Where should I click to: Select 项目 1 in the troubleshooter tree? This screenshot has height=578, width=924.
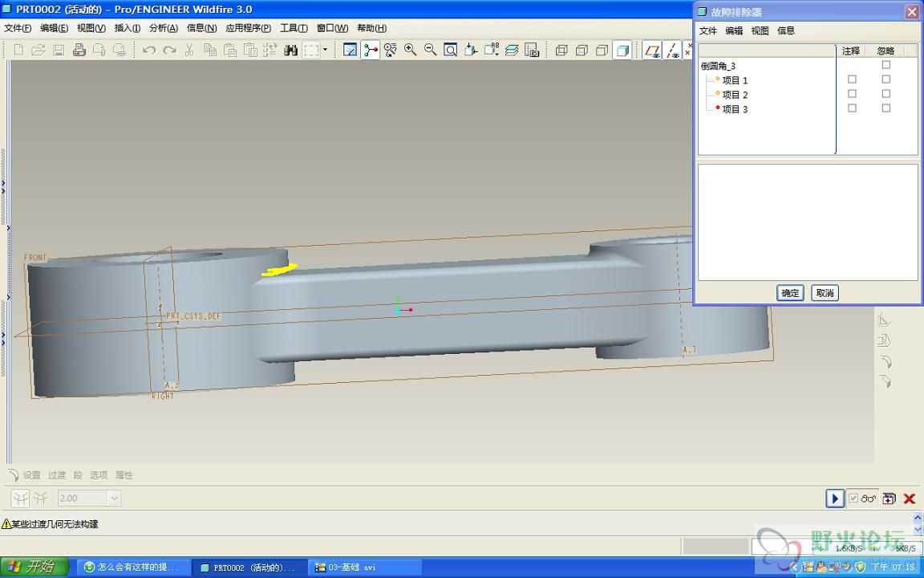(735, 80)
